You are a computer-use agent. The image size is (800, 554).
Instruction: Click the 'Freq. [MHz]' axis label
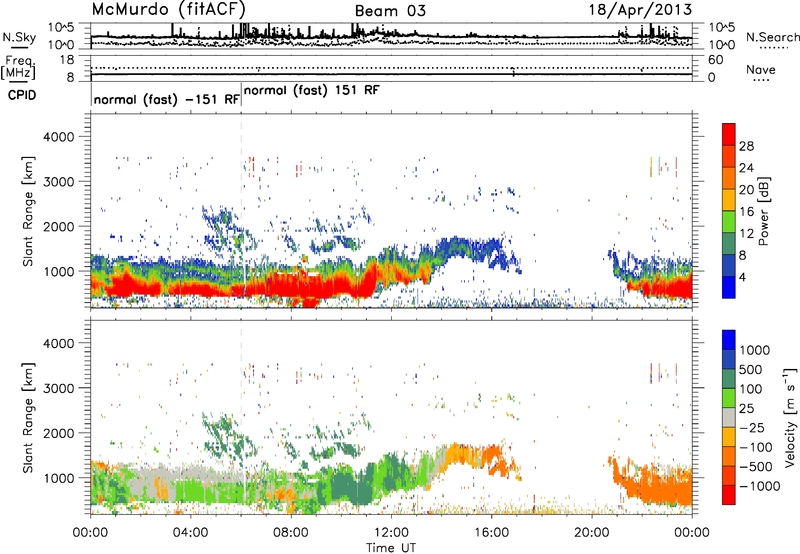[18, 68]
